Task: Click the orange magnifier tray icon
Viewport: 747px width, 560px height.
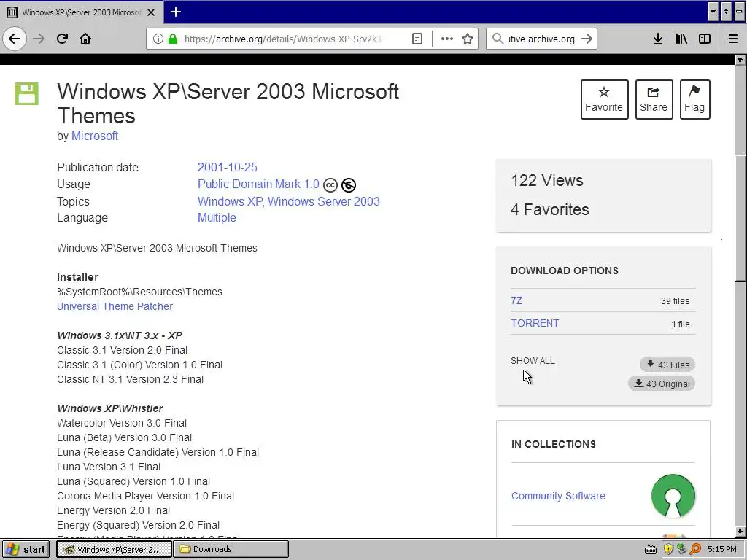Action: point(695,550)
